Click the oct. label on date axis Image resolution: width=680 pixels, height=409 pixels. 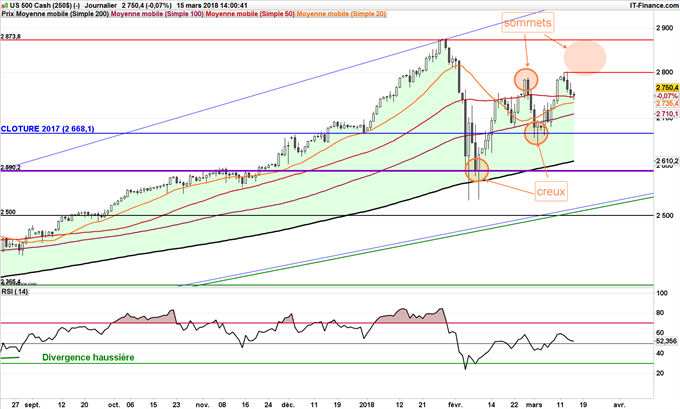click(x=114, y=405)
